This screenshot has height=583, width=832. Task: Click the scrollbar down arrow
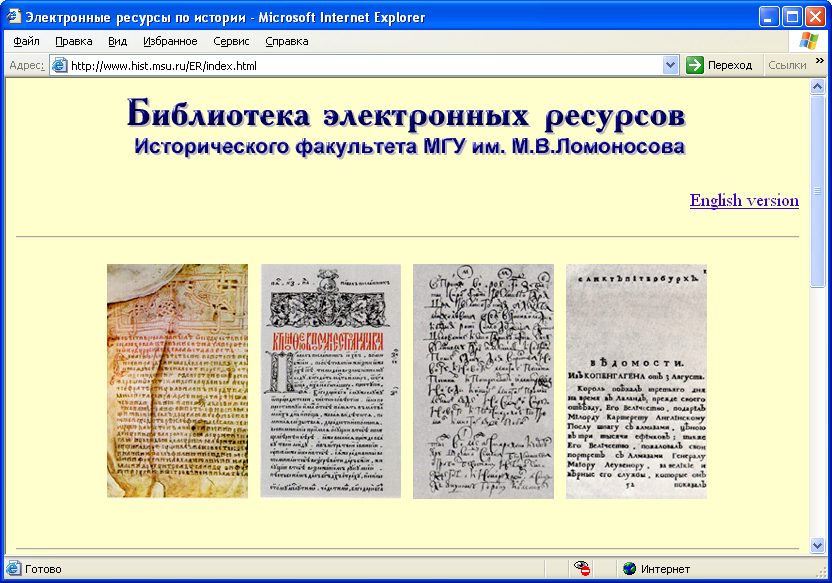tap(817, 545)
